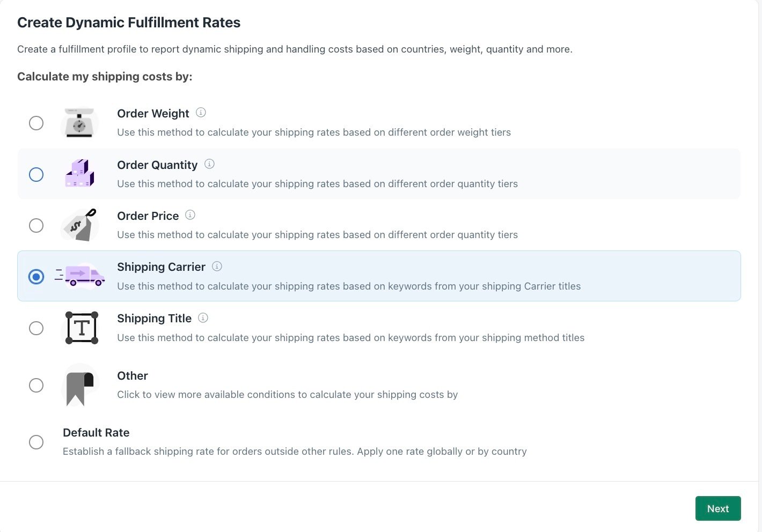Show info icon beside Shipping Carrier
Viewport: 762px width, 532px height.
pos(217,266)
